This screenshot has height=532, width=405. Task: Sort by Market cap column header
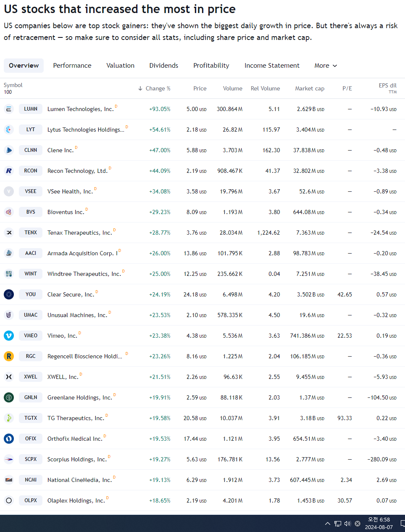pos(310,88)
